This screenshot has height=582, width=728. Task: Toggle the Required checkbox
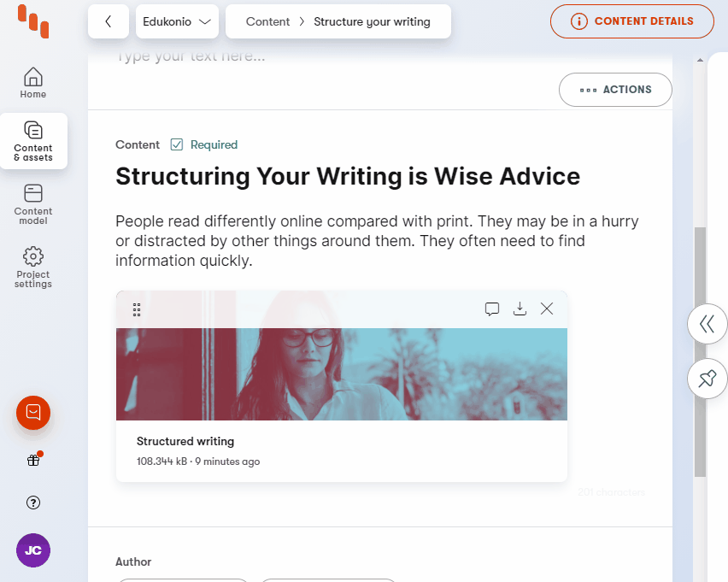coord(177,144)
